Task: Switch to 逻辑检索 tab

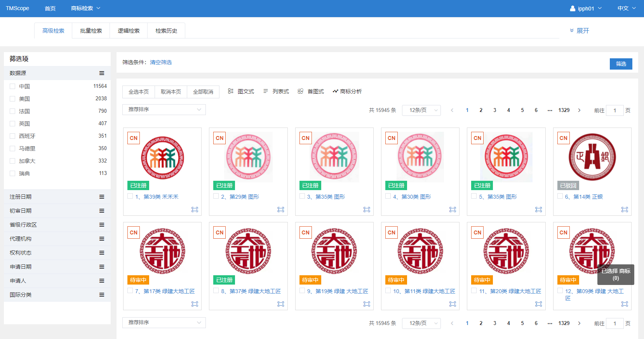Action: 129,31
